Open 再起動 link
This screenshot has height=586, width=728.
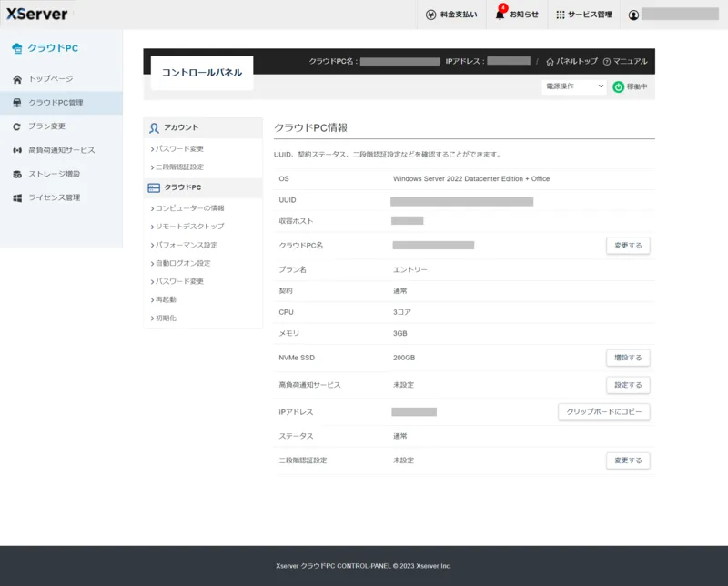tap(164, 299)
